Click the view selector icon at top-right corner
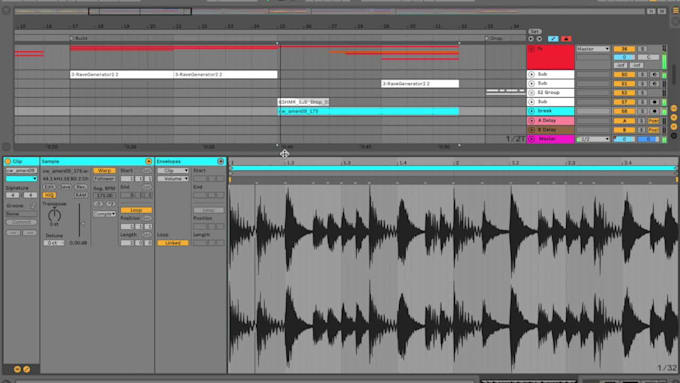The width and height of the screenshot is (680, 383). pos(676,10)
